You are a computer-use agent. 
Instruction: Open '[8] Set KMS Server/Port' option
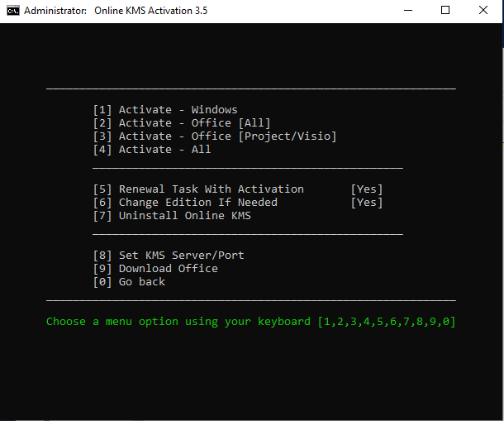click(169, 256)
